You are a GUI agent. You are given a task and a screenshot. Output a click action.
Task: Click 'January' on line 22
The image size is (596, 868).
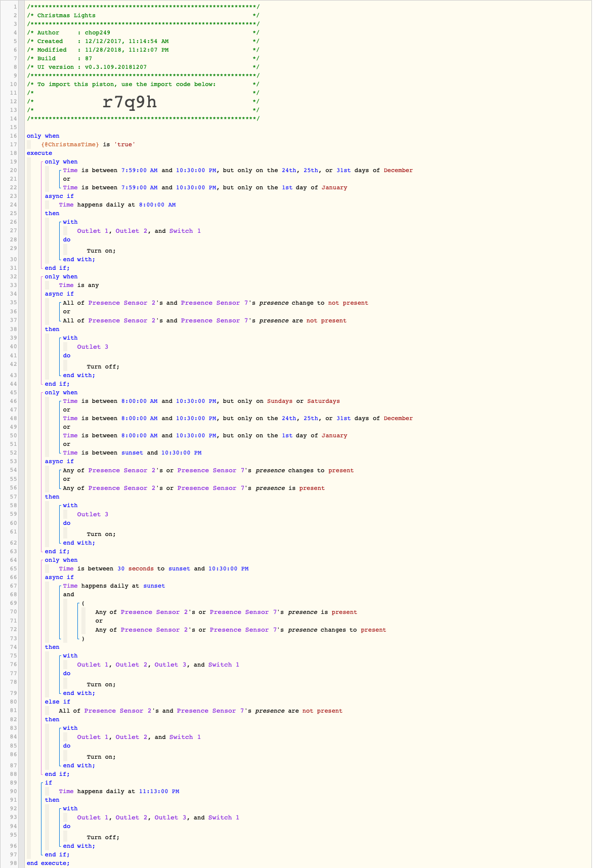334,187
